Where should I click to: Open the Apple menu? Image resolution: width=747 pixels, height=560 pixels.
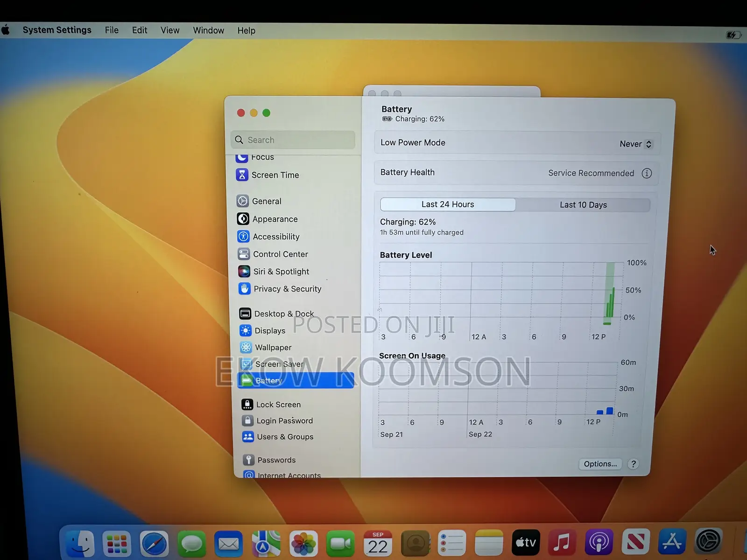click(6, 30)
